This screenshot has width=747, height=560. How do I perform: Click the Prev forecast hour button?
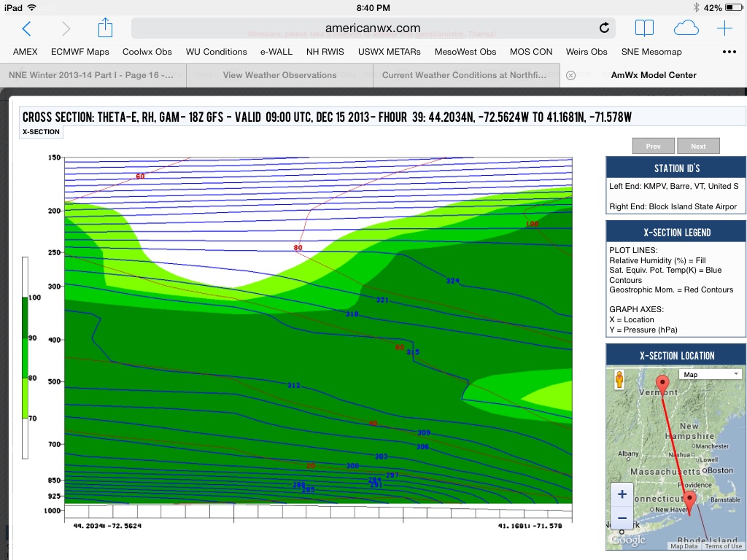[654, 146]
